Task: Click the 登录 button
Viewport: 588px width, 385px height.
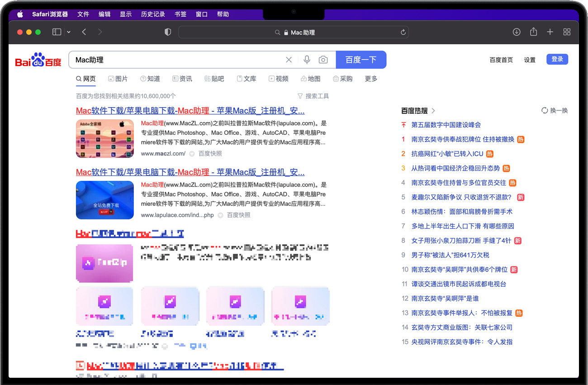Action: 557,59
